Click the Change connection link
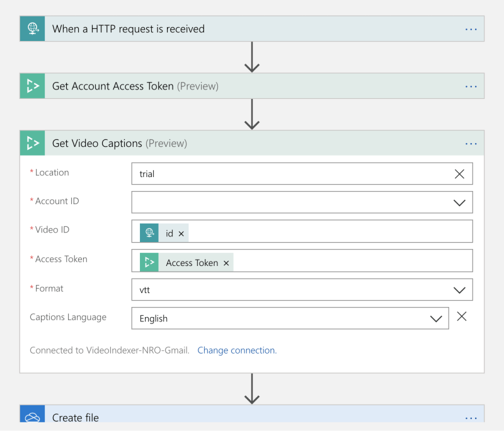The height and width of the screenshot is (433, 504). coord(237,350)
